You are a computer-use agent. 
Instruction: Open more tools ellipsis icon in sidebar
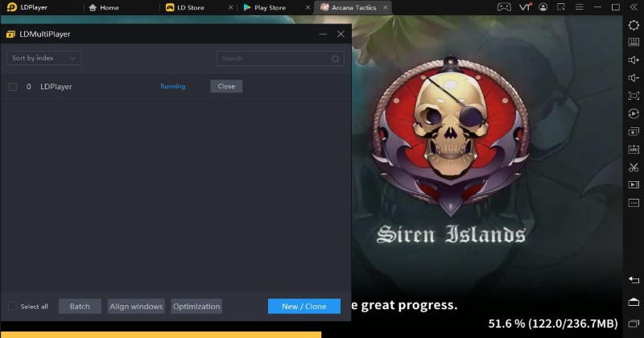(634, 203)
